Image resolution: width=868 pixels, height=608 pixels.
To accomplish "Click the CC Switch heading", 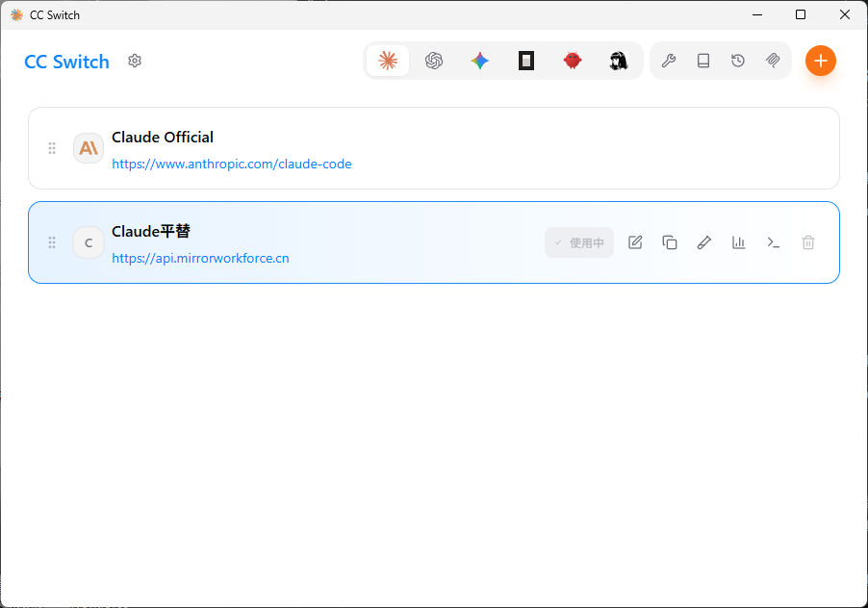I will (x=67, y=62).
